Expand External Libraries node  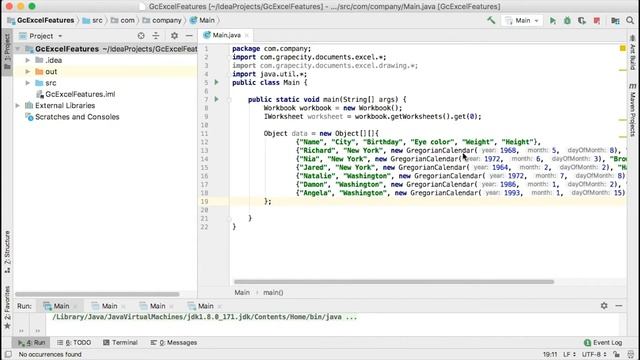(18, 106)
